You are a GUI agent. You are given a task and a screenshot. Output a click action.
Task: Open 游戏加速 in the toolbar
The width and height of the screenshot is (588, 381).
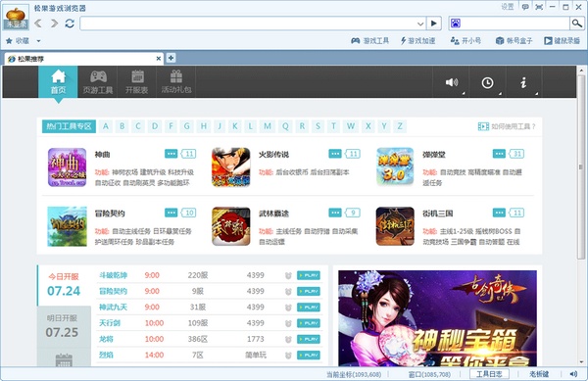pos(417,40)
